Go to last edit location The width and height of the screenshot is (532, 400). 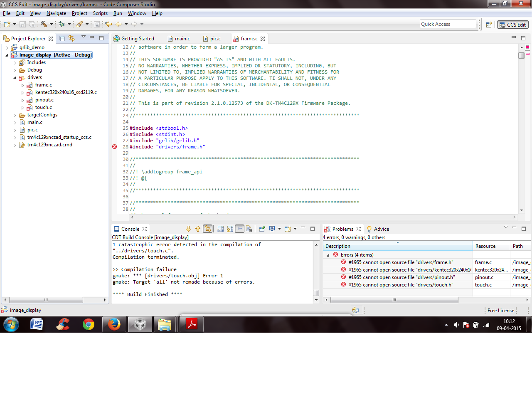click(x=108, y=24)
